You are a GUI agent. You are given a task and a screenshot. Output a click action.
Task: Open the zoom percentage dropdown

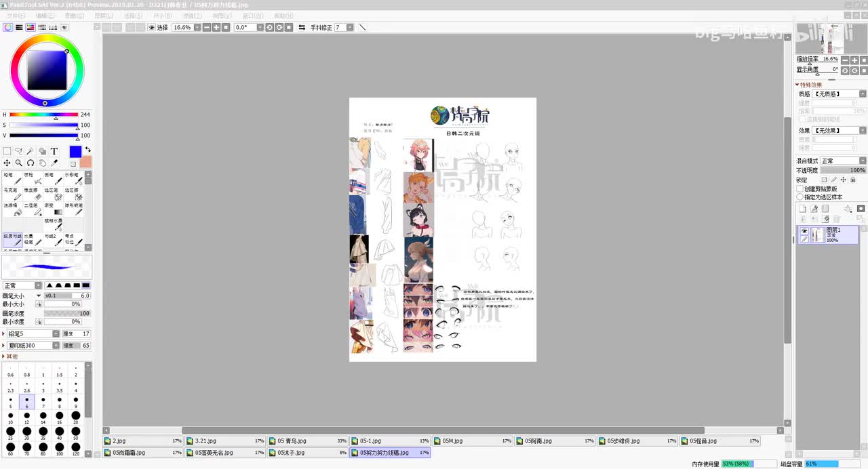pos(197,28)
